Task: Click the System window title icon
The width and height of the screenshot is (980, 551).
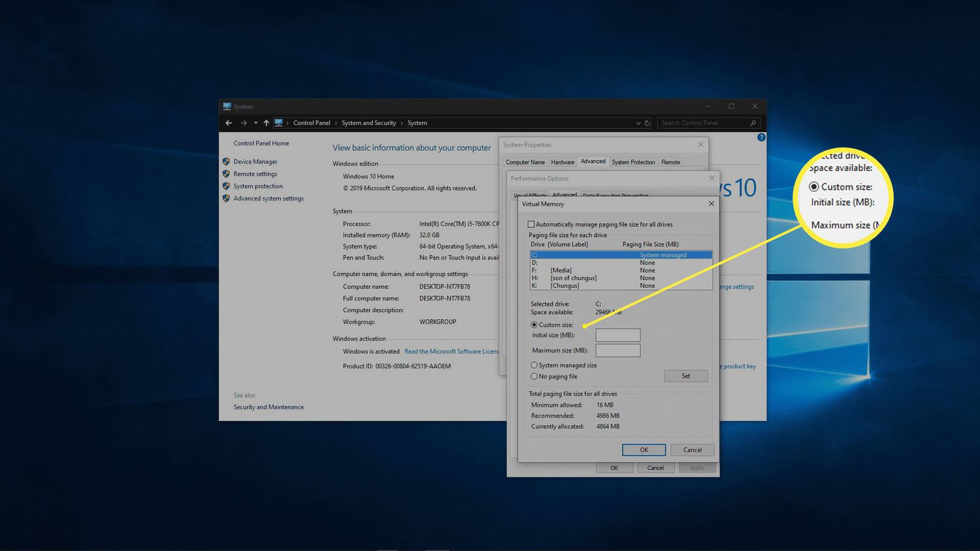Action: click(x=227, y=106)
